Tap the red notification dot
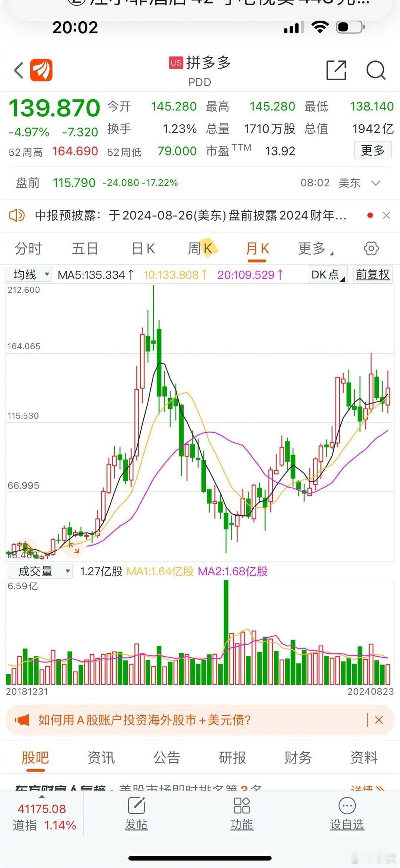The image size is (400, 868). [370, 215]
